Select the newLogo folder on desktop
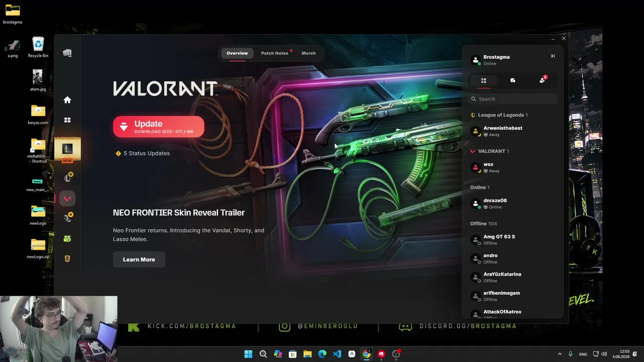This screenshot has height=362, width=644. pos(38,216)
